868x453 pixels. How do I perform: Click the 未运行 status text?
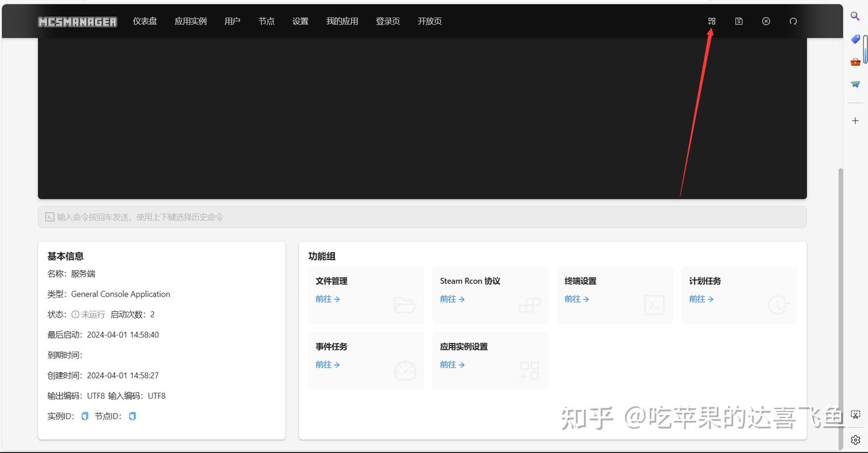[93, 314]
